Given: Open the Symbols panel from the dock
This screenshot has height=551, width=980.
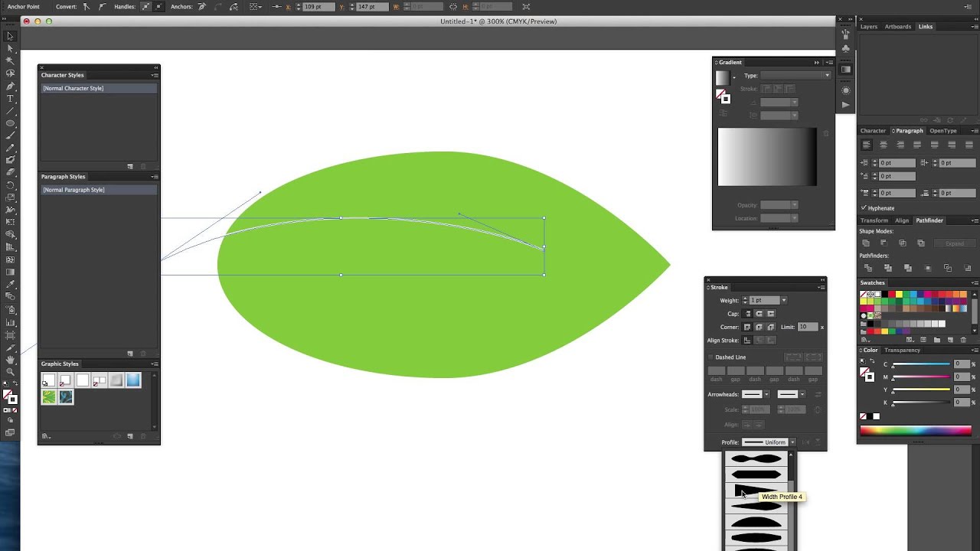Looking at the screenshot, I should (845, 48).
